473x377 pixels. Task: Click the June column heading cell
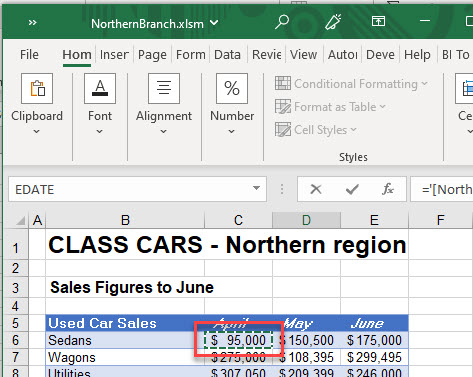click(x=374, y=323)
